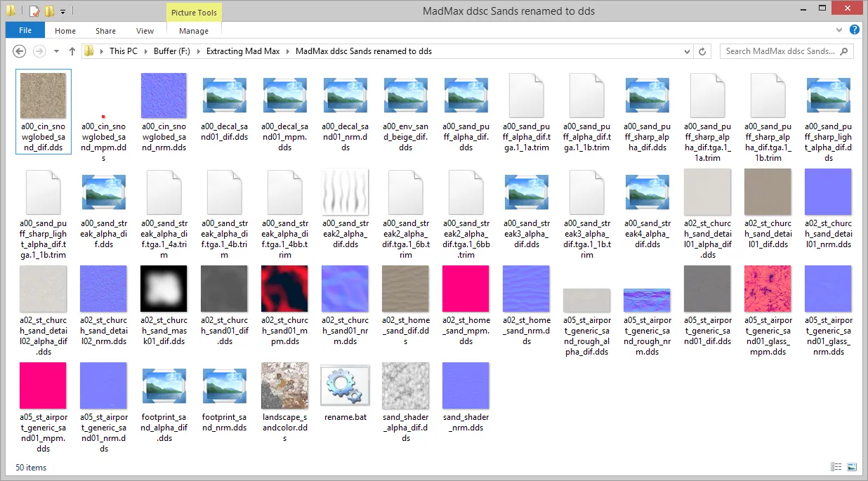Open Explorer help
The width and height of the screenshot is (868, 481).
tap(855, 30)
